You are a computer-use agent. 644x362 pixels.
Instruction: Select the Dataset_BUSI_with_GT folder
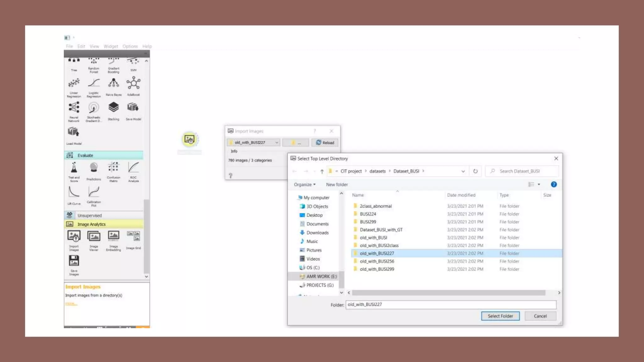381,230
